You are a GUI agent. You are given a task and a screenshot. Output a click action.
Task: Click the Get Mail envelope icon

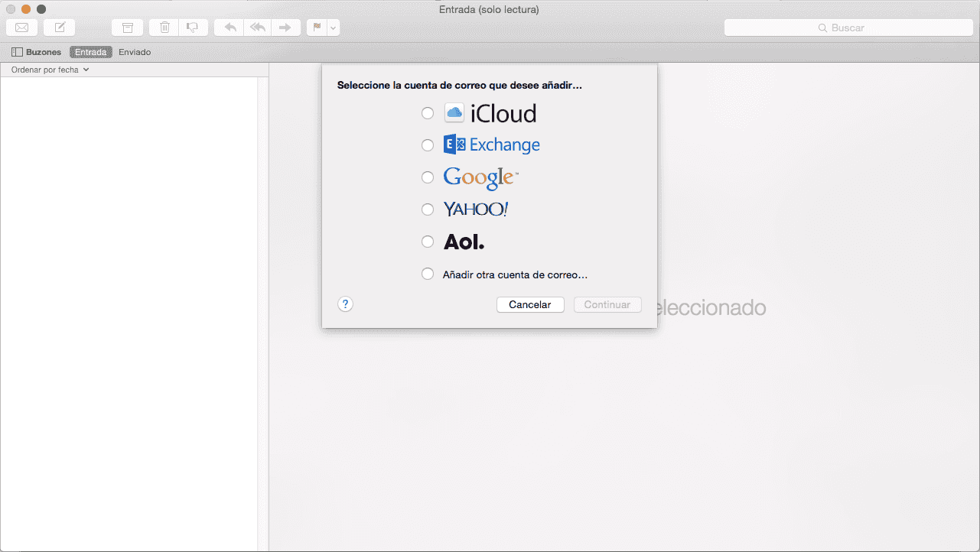pos(21,28)
